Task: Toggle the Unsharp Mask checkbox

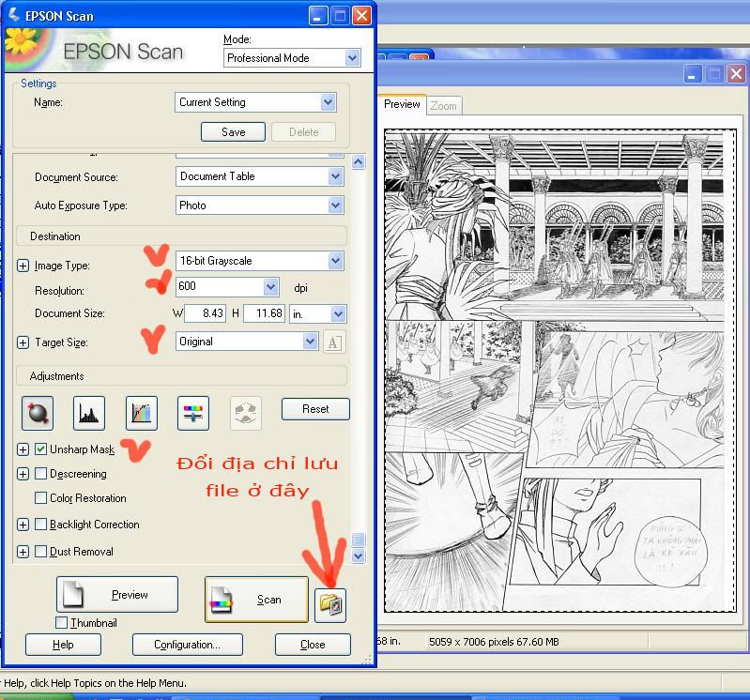Action: click(x=40, y=449)
